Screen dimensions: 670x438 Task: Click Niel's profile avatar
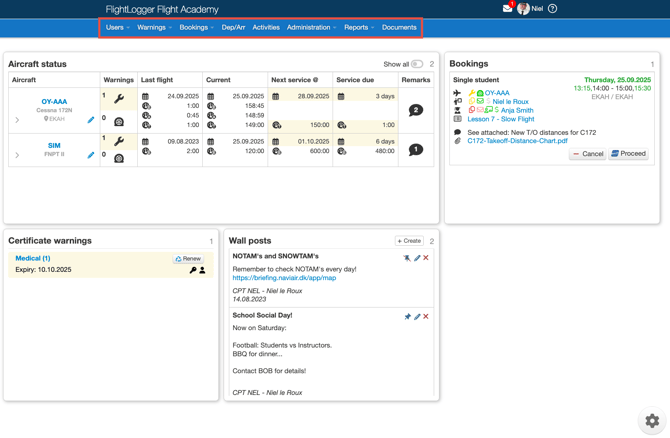click(x=523, y=9)
